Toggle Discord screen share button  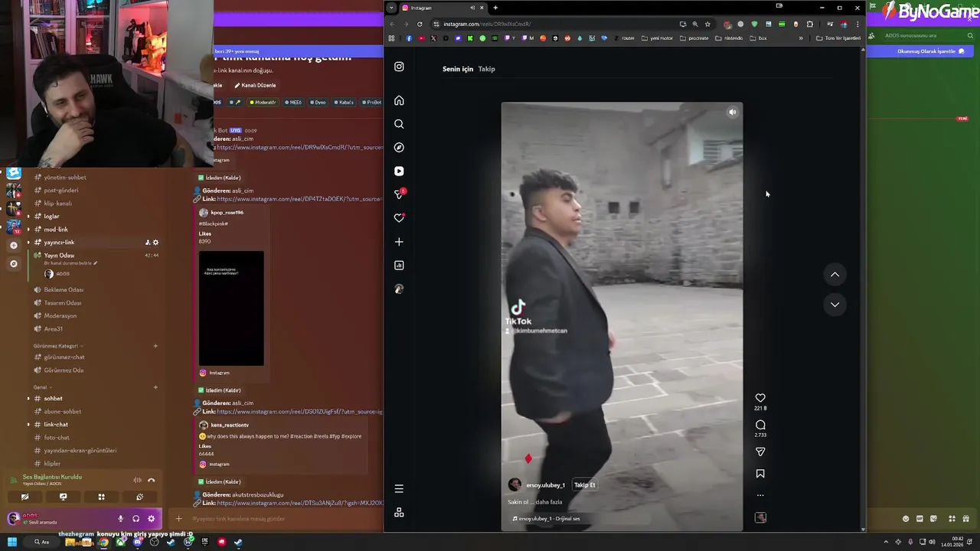(x=63, y=497)
